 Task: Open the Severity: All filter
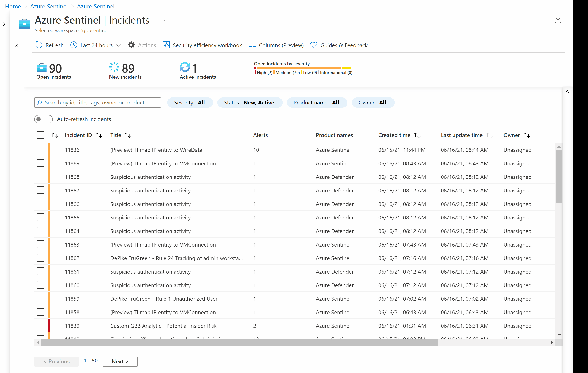click(190, 102)
